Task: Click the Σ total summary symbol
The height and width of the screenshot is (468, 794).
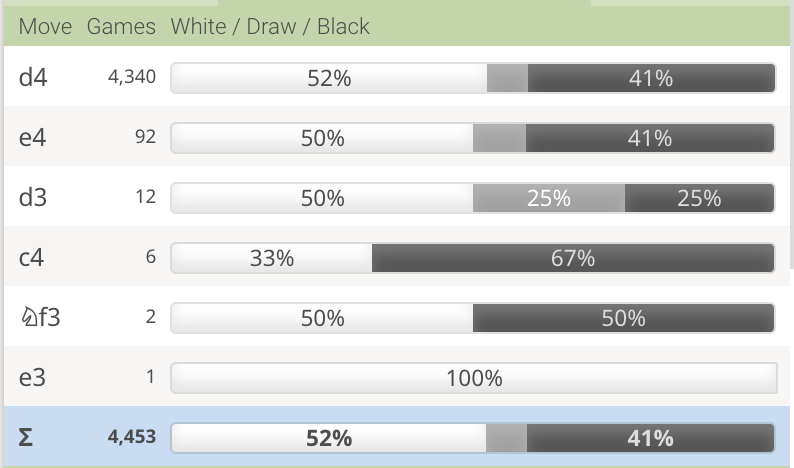Action: 26,437
